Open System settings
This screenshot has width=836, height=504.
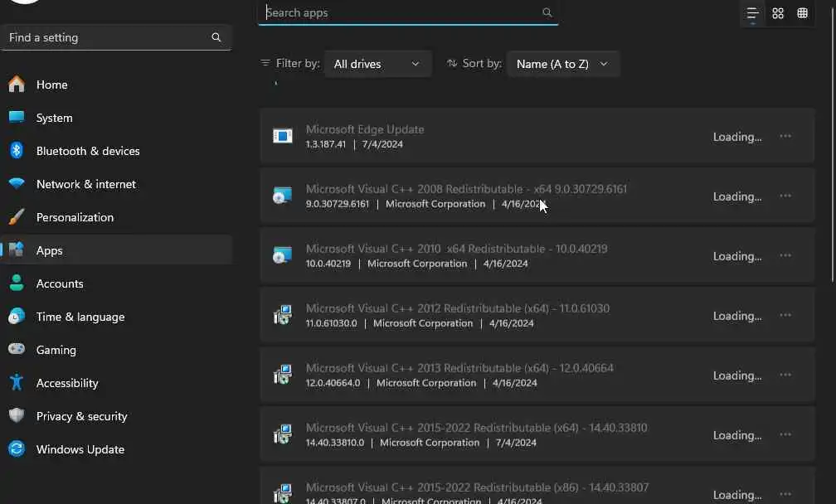click(116, 118)
